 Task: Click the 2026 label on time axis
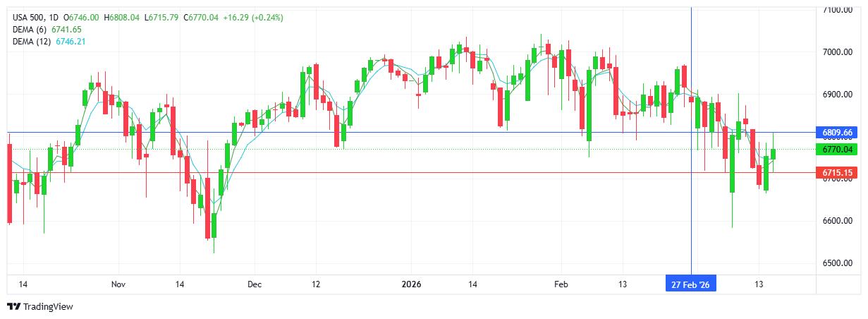(x=410, y=284)
